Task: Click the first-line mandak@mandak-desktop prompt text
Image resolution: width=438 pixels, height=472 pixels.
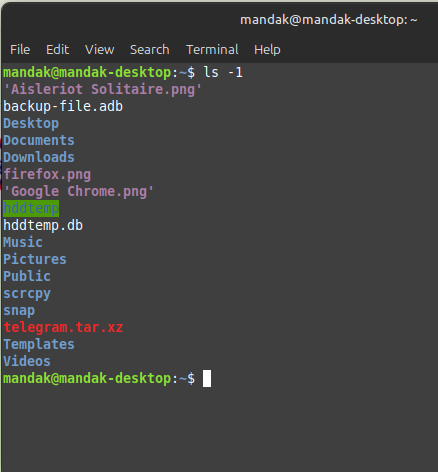Action: (x=87, y=72)
